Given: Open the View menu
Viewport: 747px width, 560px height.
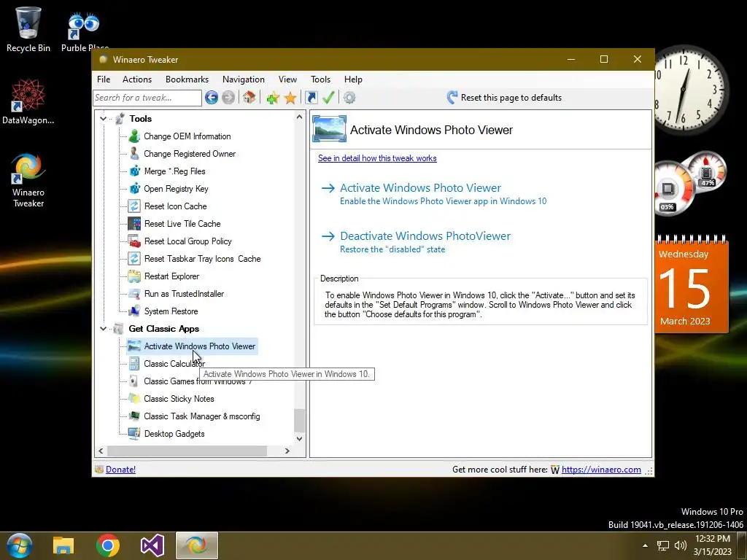Looking at the screenshot, I should [287, 79].
